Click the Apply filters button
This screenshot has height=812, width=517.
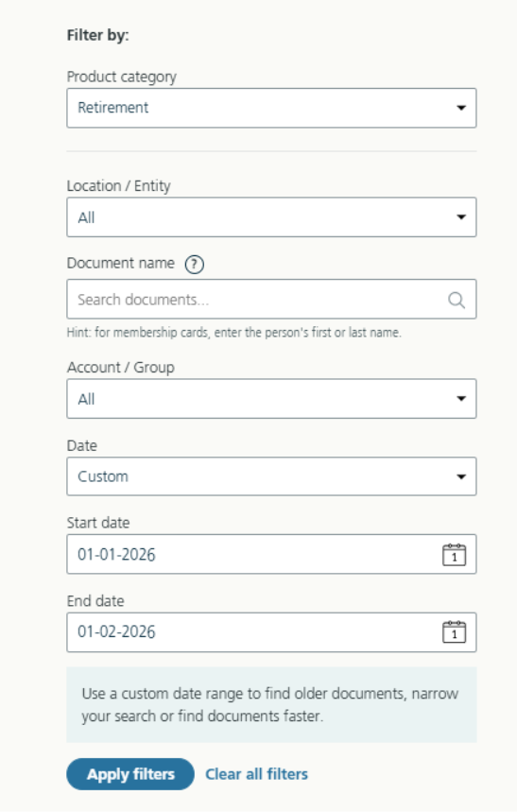(130, 774)
